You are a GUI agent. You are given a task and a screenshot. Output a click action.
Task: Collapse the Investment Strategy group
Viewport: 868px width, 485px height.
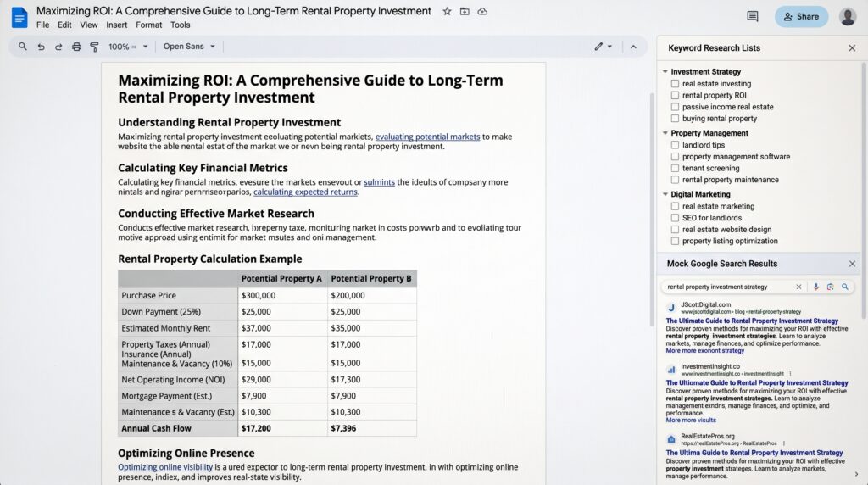click(x=665, y=72)
